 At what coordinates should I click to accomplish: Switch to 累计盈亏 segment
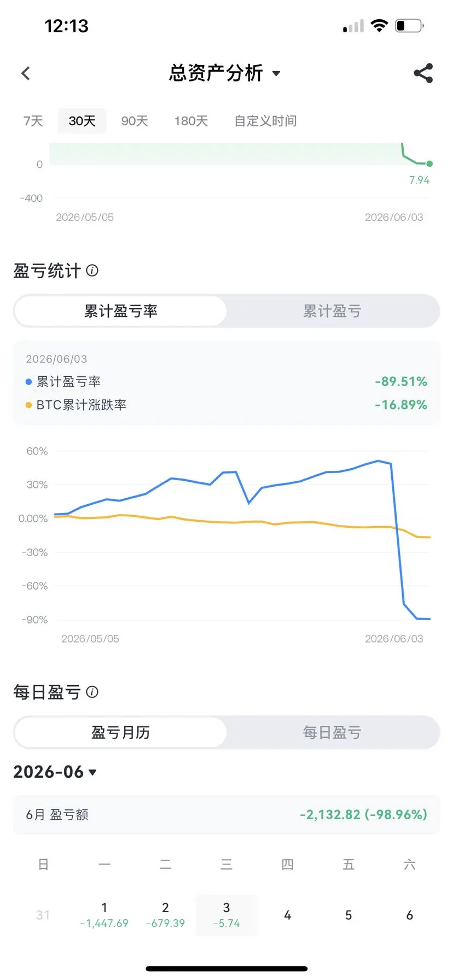(x=332, y=311)
